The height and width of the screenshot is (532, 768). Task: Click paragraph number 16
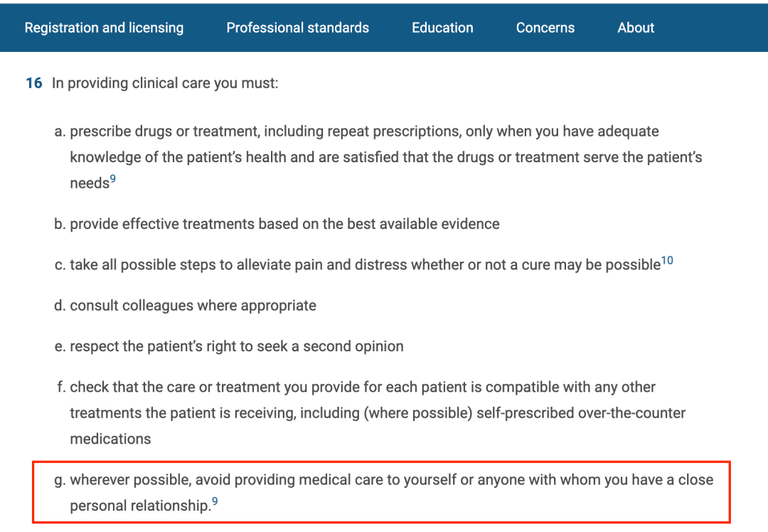(34, 83)
